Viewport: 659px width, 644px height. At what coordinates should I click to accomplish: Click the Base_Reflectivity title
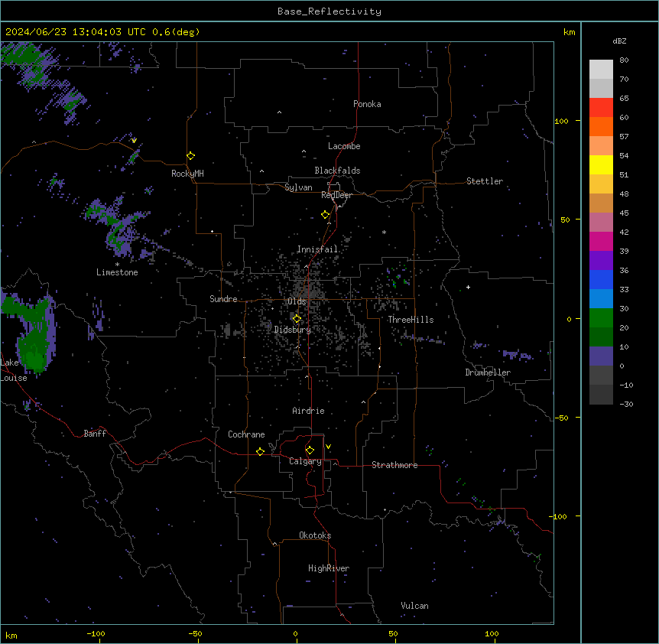329,11
